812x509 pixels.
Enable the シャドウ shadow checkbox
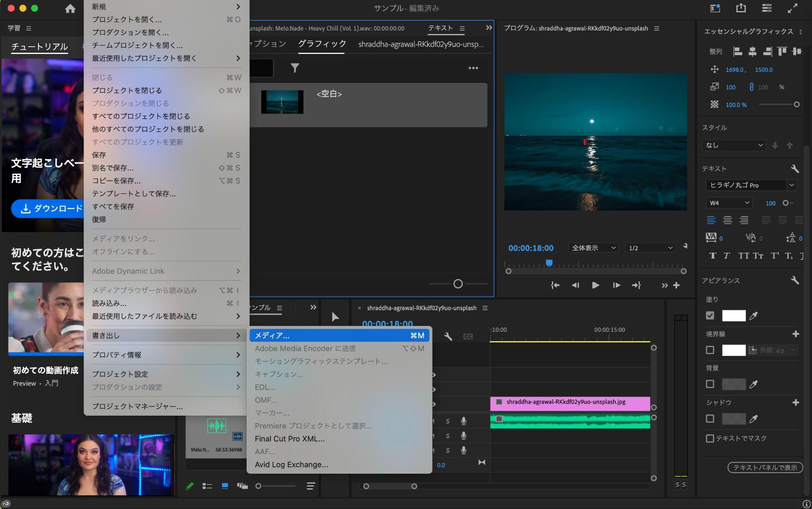point(710,419)
